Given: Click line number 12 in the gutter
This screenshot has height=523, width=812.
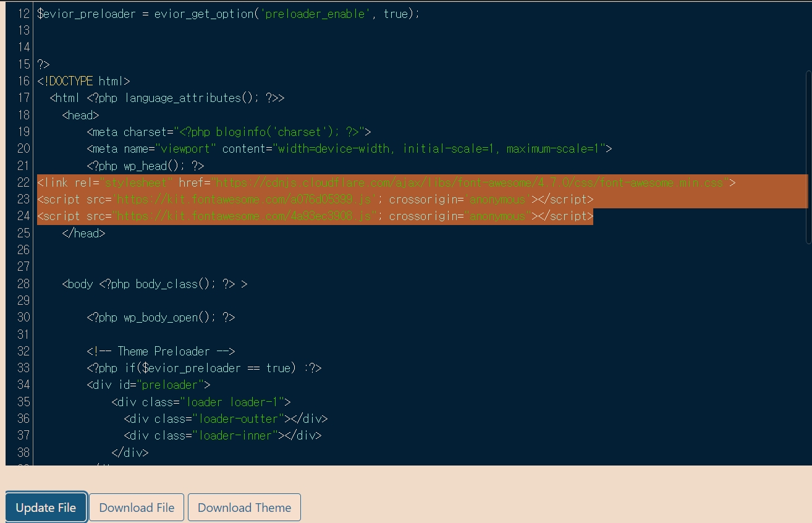Looking at the screenshot, I should click(23, 14).
